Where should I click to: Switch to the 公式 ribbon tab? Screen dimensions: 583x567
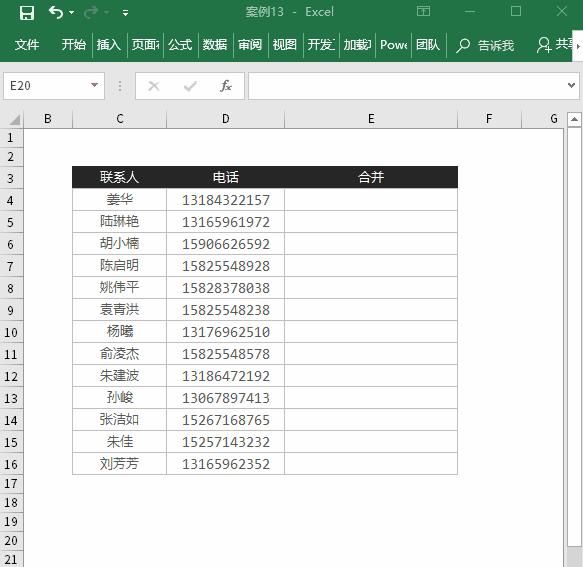coord(180,45)
